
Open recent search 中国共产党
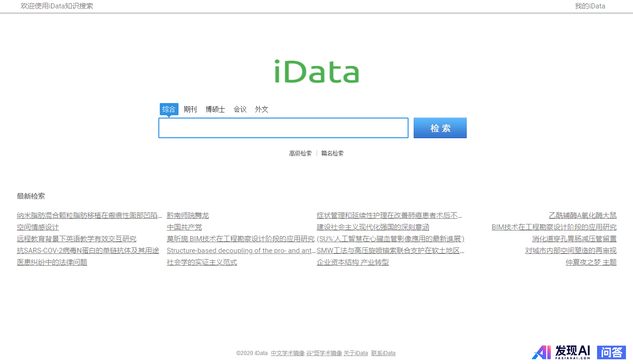184,227
